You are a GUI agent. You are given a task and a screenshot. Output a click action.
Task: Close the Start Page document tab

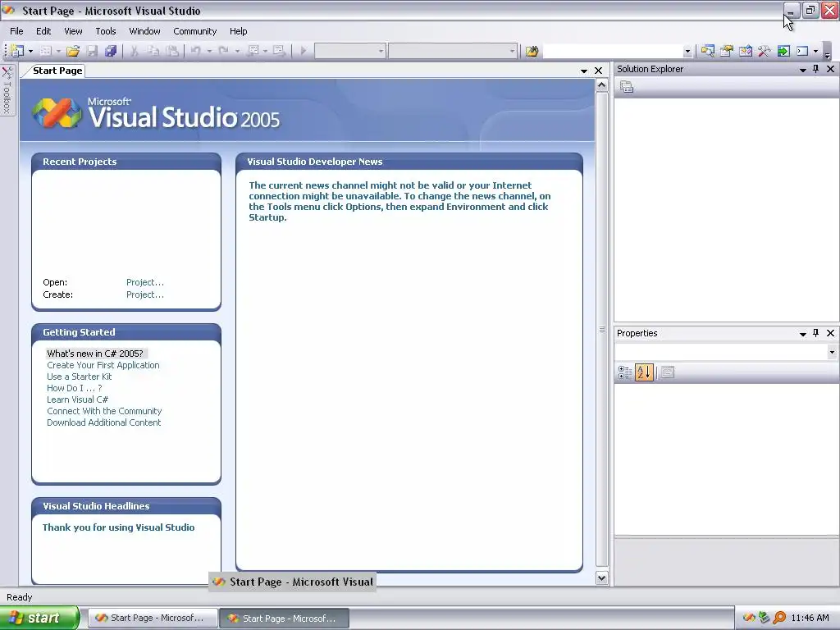(x=598, y=71)
